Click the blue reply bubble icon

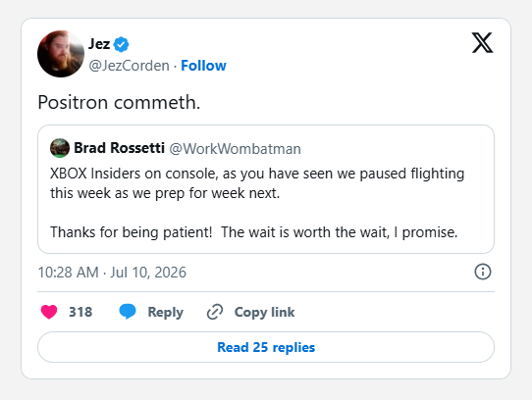pos(128,312)
